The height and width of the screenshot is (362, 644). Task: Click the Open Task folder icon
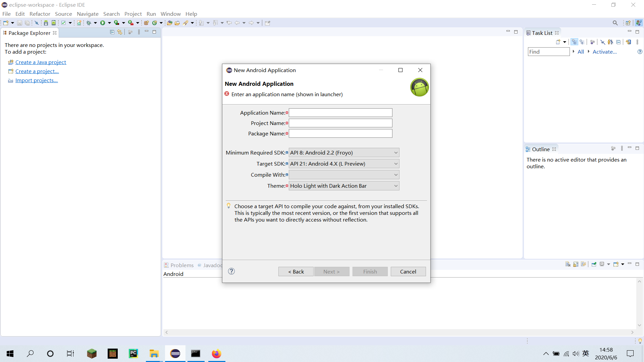(177, 23)
